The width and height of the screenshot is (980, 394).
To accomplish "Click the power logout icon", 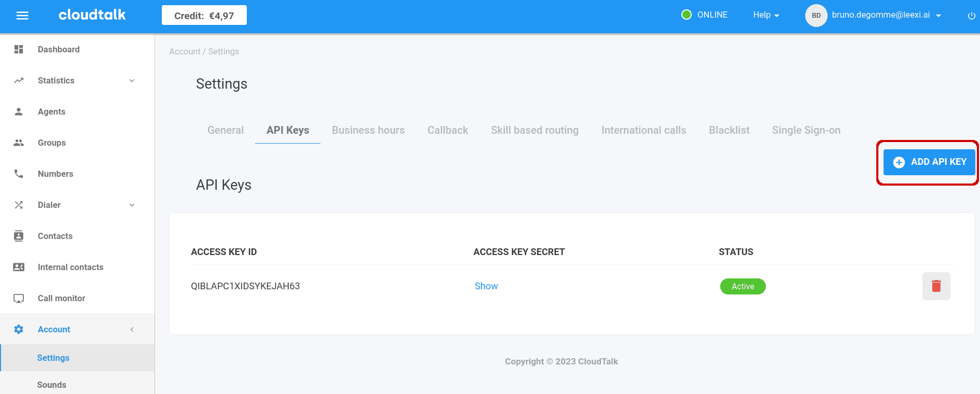I will pos(971,16).
